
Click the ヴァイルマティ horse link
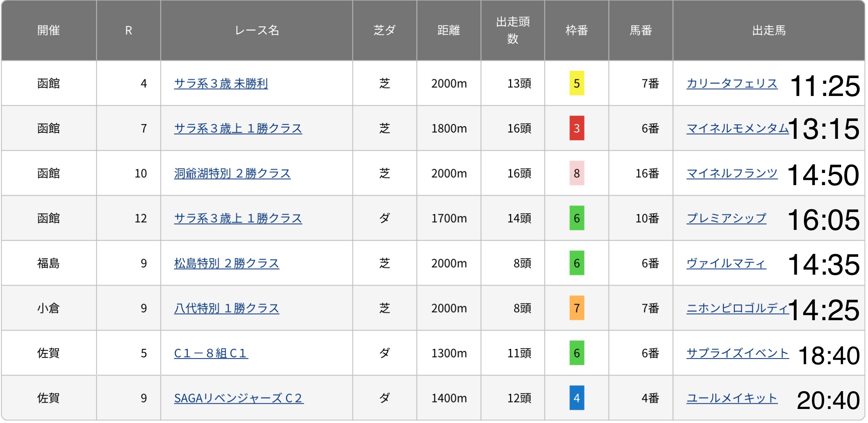726,263
